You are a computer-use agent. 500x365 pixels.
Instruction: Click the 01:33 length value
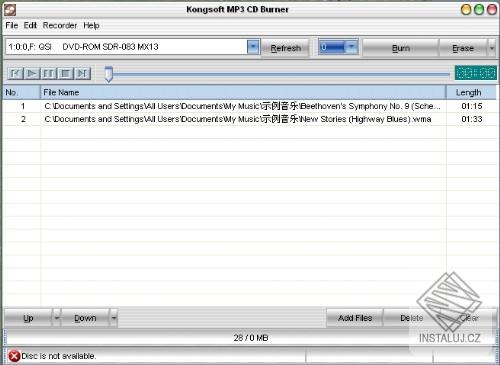[472, 119]
